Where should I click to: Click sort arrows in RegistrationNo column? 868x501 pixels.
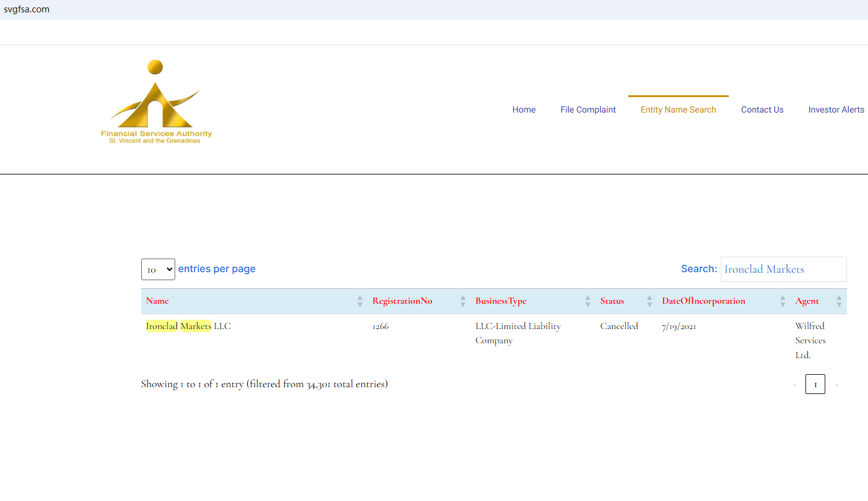click(x=462, y=301)
